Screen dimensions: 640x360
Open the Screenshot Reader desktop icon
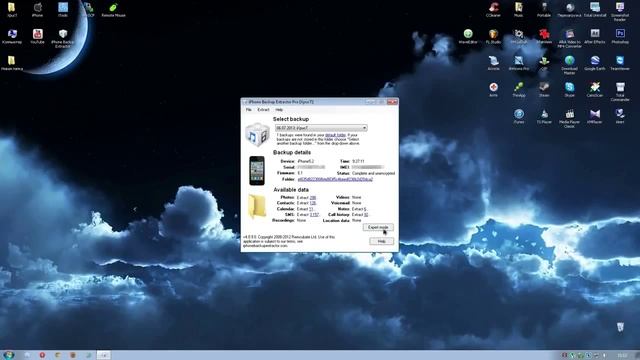coord(620,11)
